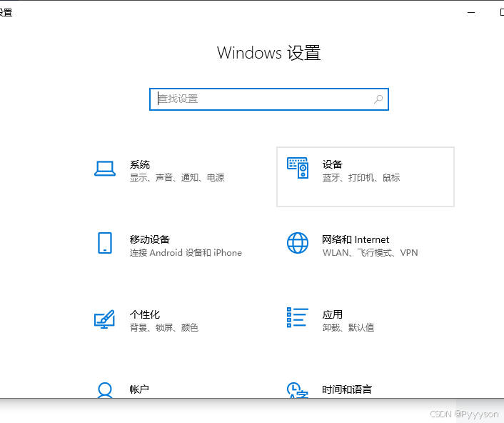
Task: Click the 背景、锁屏、颜色 description
Action: [164, 327]
